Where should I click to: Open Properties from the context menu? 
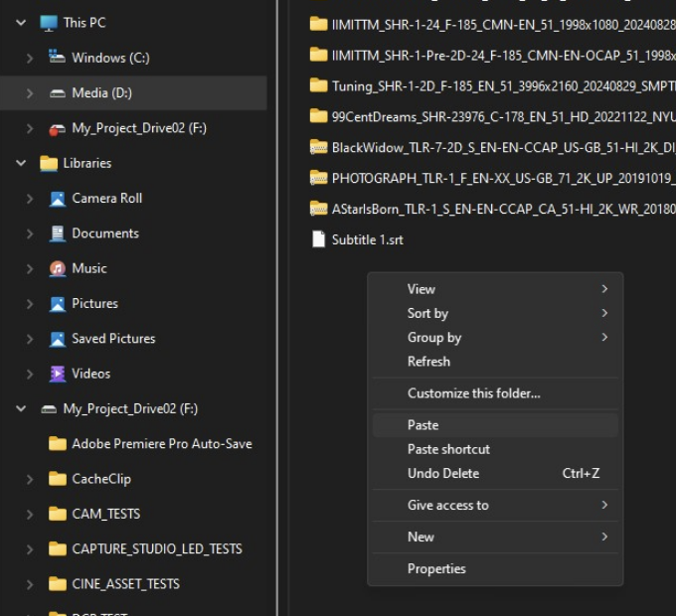tap(495, 569)
